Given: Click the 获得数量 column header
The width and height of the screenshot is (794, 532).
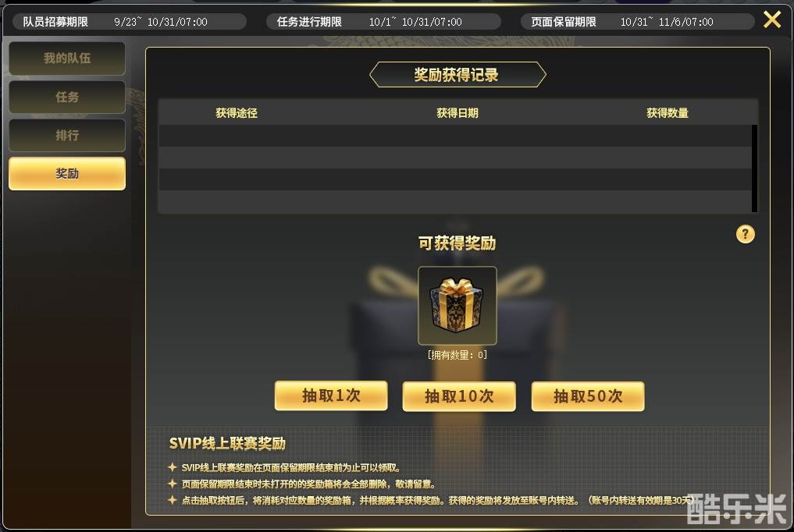Looking at the screenshot, I should pos(668,113).
